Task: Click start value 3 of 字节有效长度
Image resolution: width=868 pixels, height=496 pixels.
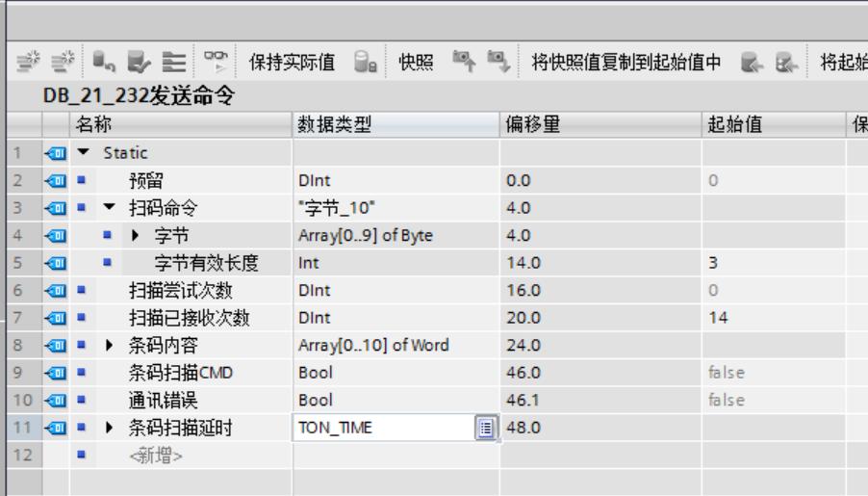Action: (713, 263)
